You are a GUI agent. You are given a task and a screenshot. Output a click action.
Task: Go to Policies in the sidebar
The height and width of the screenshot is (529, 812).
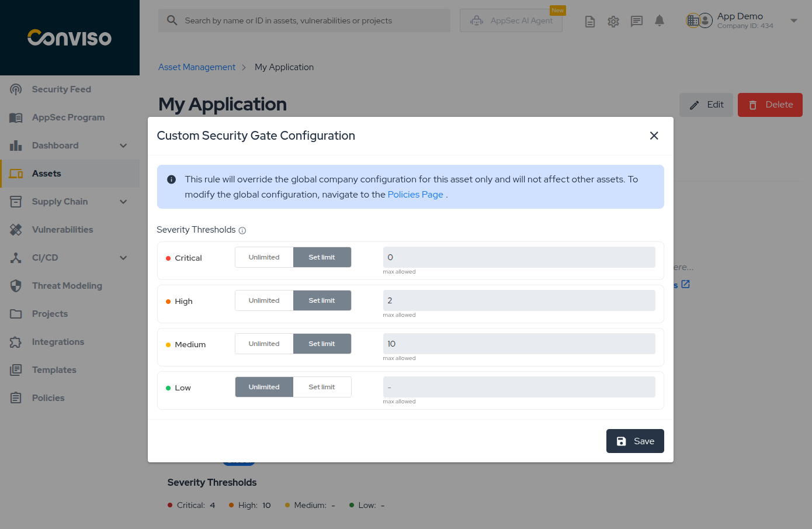point(48,398)
